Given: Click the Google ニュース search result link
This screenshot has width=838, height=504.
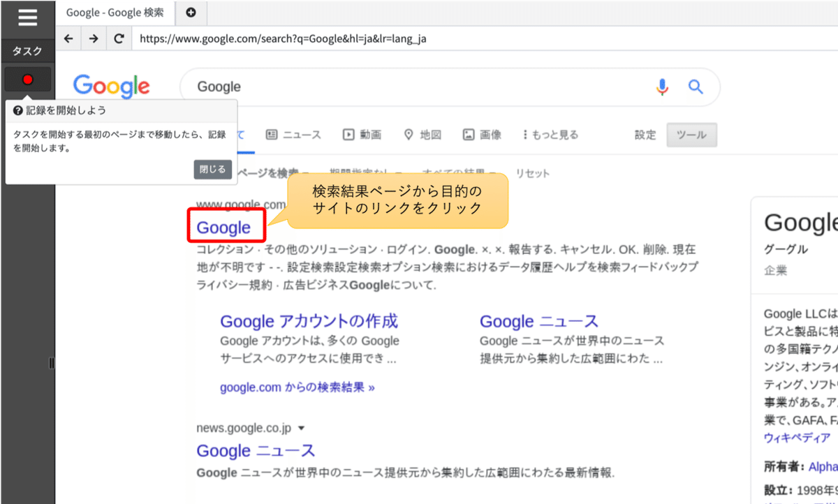Looking at the screenshot, I should (256, 451).
